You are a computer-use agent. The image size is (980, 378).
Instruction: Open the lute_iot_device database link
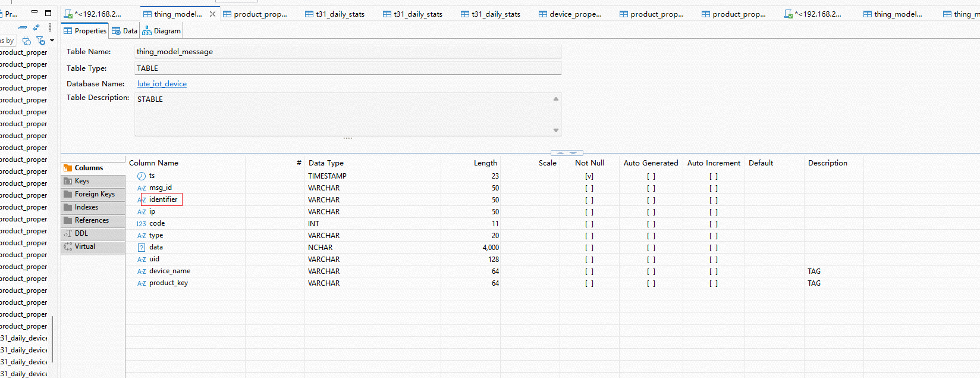point(162,84)
